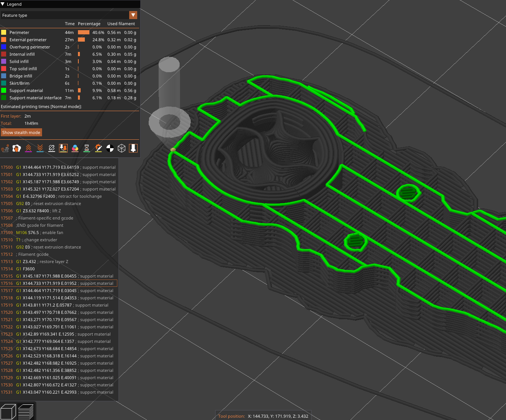The image size is (506, 420).
Task: Click the yellow Perimeter color swatch
Action: point(4,32)
